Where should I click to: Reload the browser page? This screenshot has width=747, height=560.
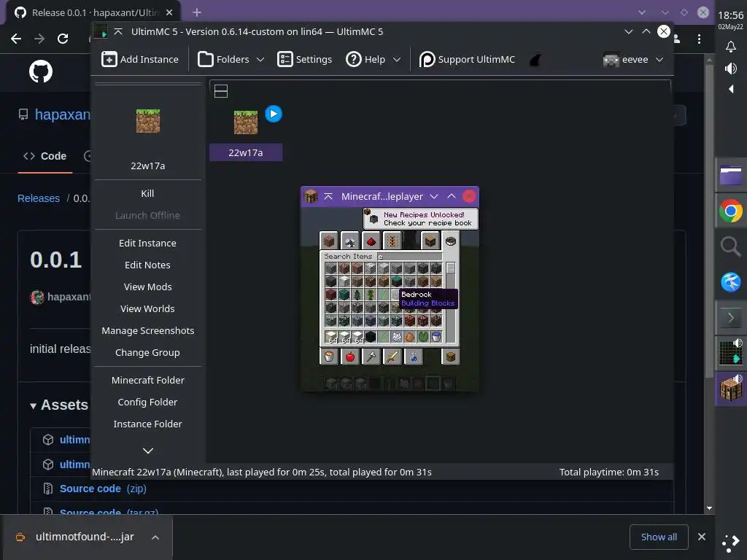63,39
